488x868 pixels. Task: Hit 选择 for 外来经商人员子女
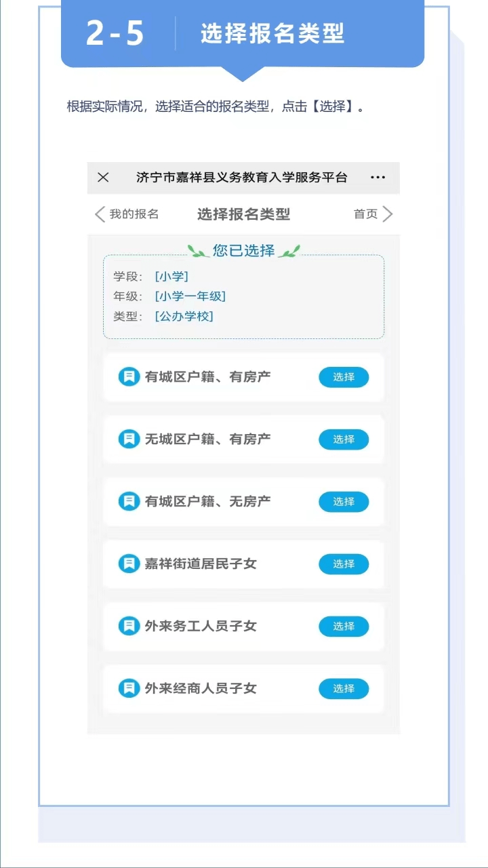344,689
